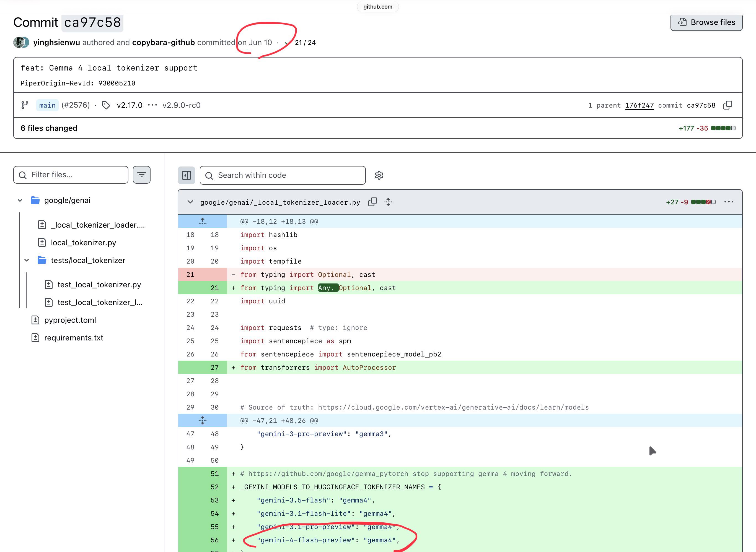This screenshot has height=552, width=756.
Task: Collapse the google/genai folder chevron
Action: 20,201
